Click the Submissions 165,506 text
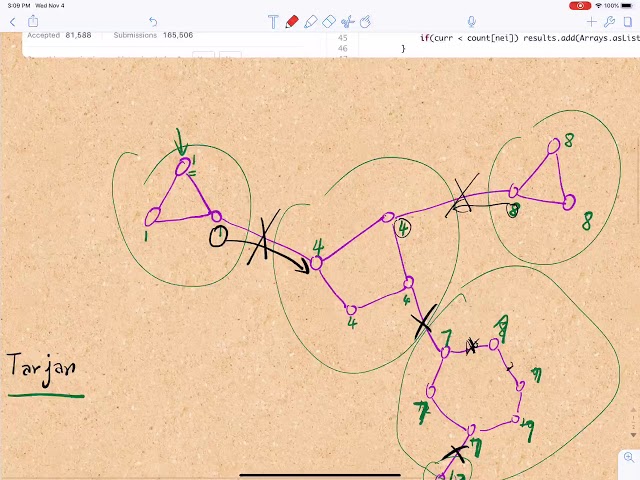640x480 pixels. (x=153, y=35)
